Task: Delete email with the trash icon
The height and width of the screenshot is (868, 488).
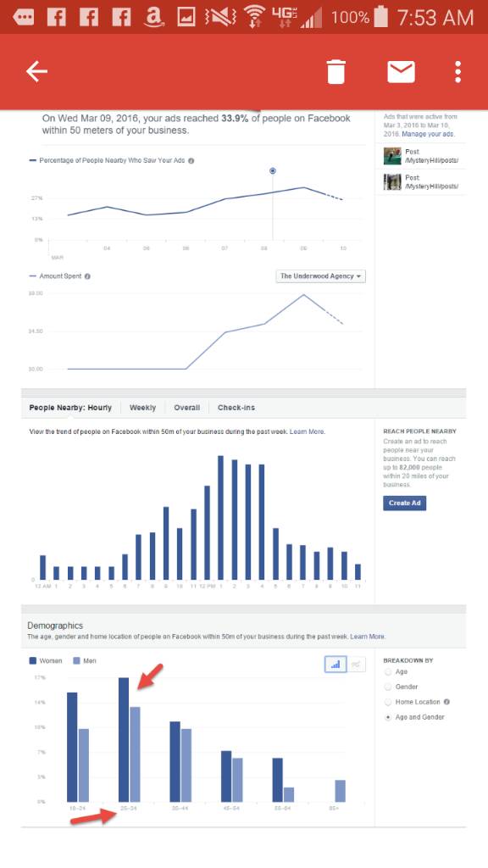Action: pyautogui.click(x=335, y=71)
